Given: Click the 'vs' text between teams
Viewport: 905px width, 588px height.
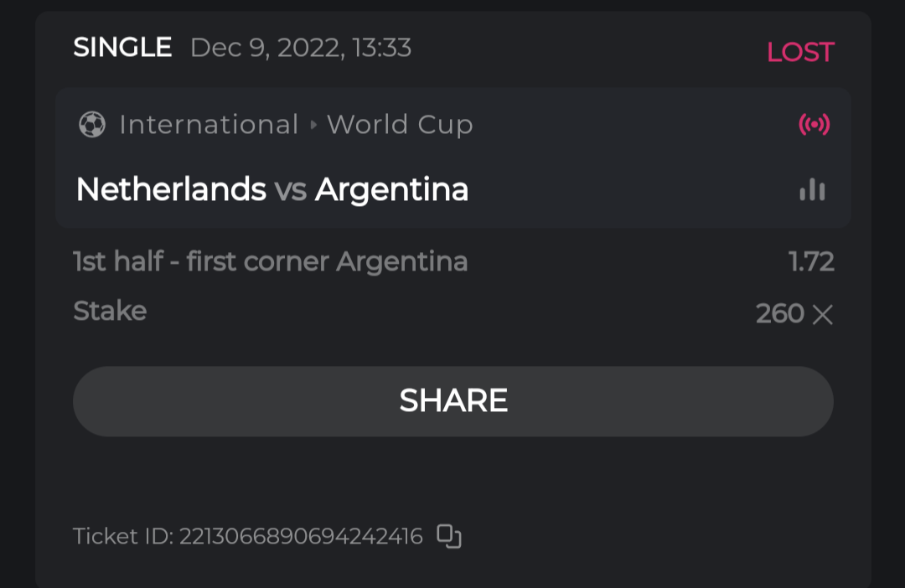Looking at the screenshot, I should pos(290,191).
